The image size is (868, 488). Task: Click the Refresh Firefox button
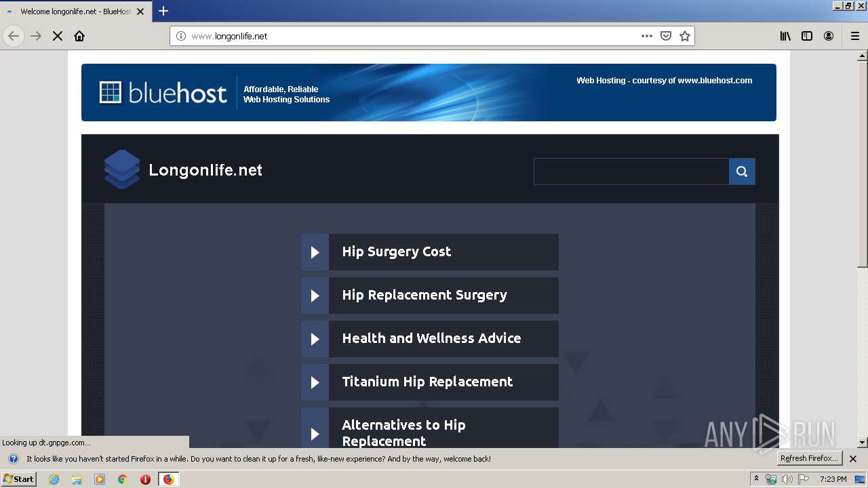pos(809,458)
